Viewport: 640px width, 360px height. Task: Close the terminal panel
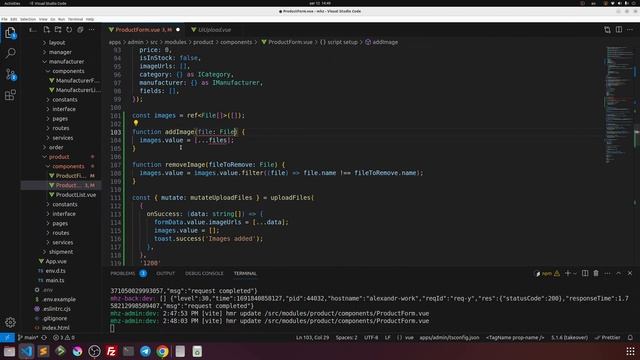click(x=630, y=273)
